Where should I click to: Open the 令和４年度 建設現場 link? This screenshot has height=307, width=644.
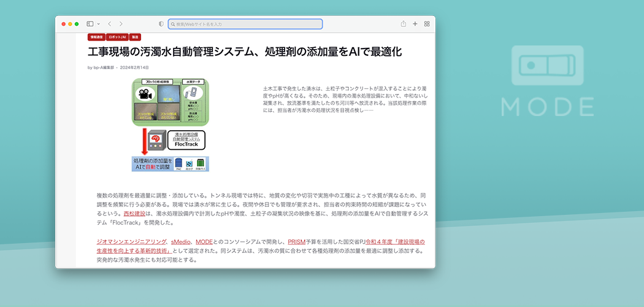point(395,242)
